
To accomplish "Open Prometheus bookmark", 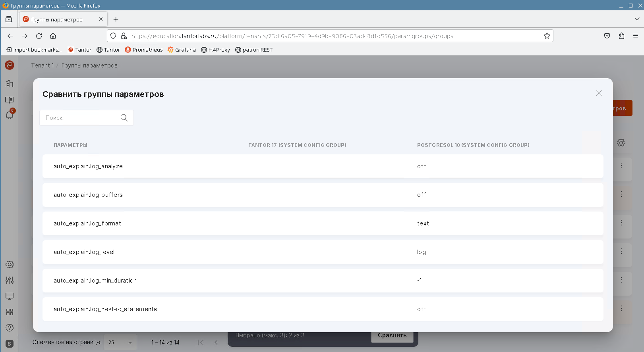I will tap(144, 50).
